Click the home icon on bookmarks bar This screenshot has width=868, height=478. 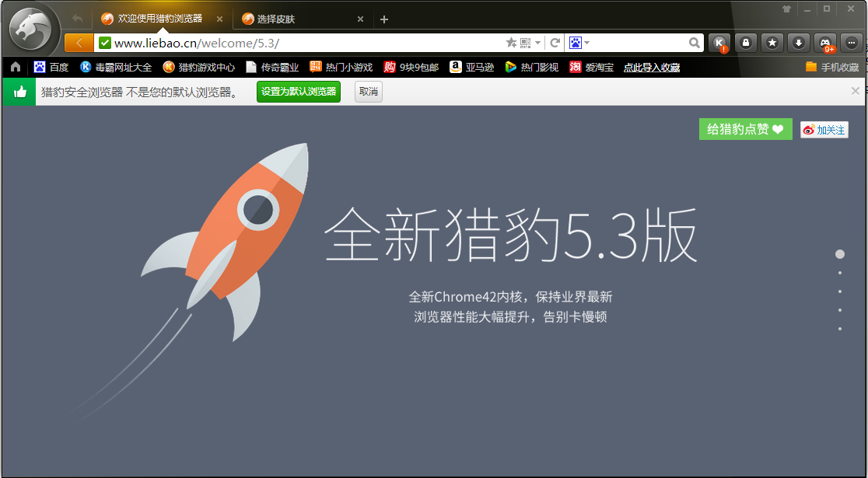pyautogui.click(x=14, y=67)
